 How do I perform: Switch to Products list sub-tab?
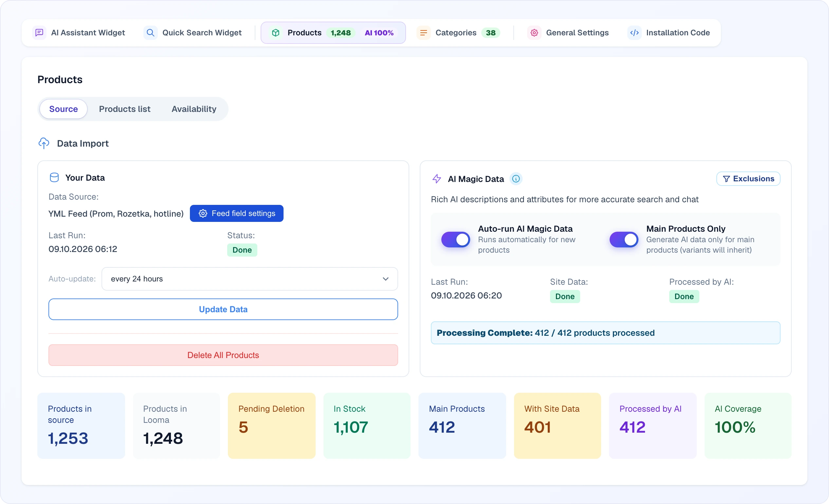[124, 109]
